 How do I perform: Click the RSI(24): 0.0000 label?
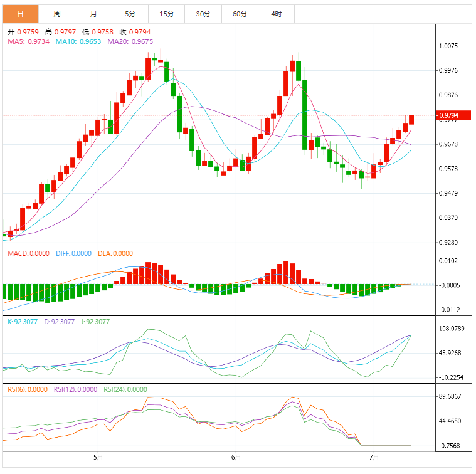click(x=125, y=389)
